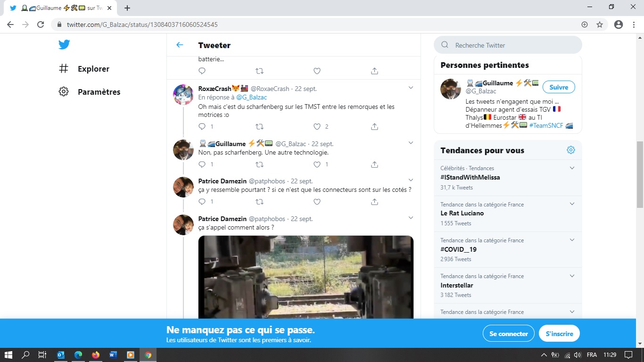Open trends settings gear icon
The image size is (644, 362).
click(x=570, y=150)
